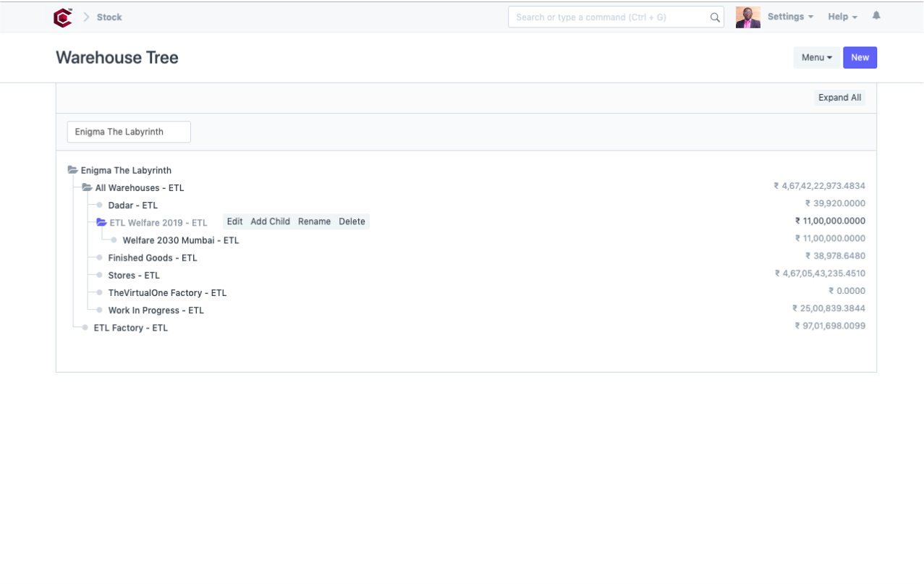Select Work In Progress - ETL warehouse
924x584 pixels.
156,310
